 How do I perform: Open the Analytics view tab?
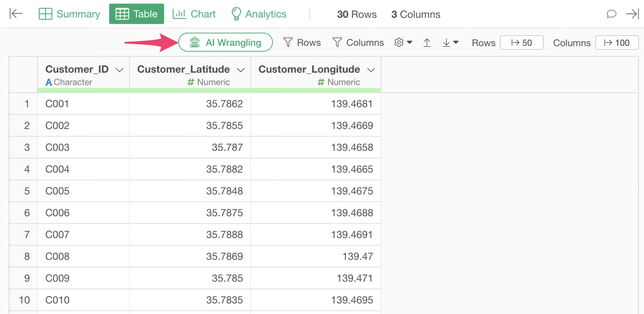259,14
